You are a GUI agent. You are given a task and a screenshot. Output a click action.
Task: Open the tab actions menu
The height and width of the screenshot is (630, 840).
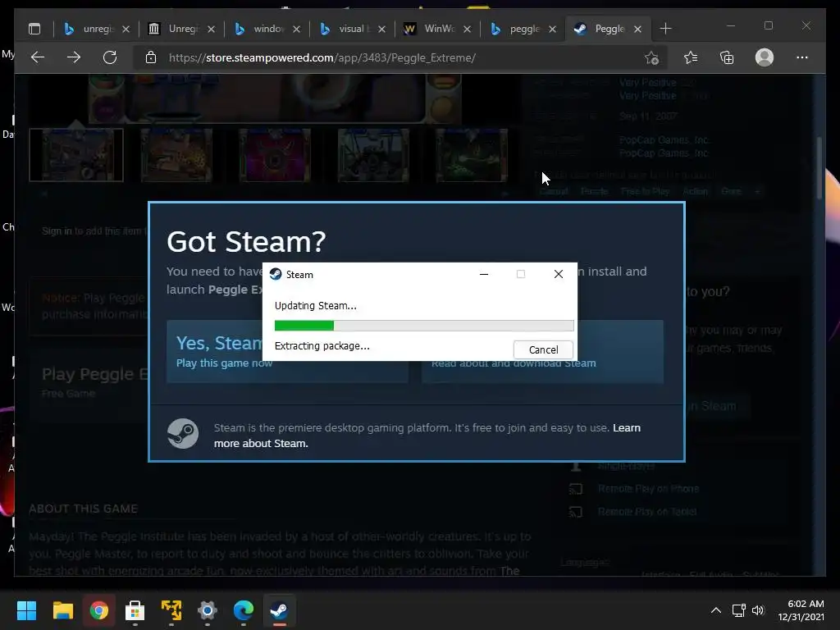[34, 29]
